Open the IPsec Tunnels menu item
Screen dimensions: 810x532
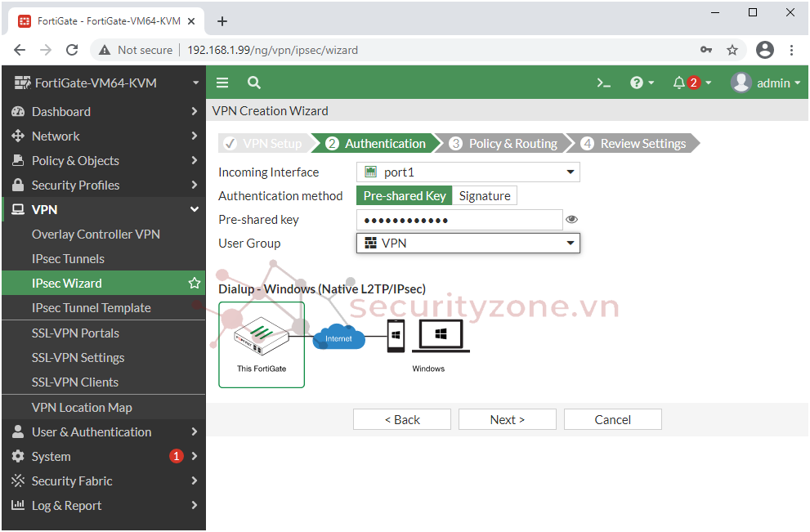point(68,259)
